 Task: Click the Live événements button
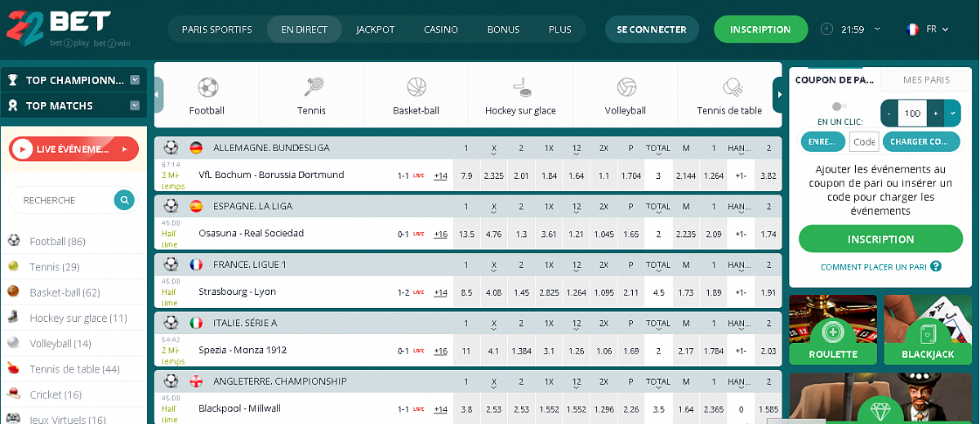74,149
